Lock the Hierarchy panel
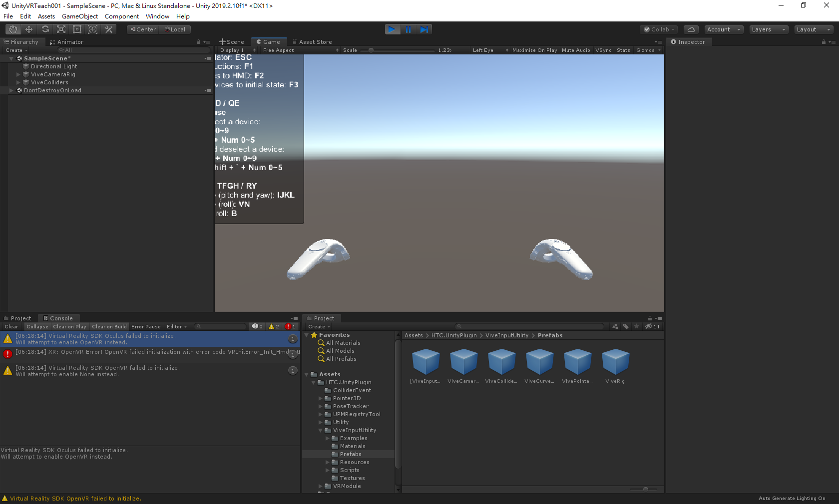Viewport: 839px width, 504px height. tap(198, 42)
